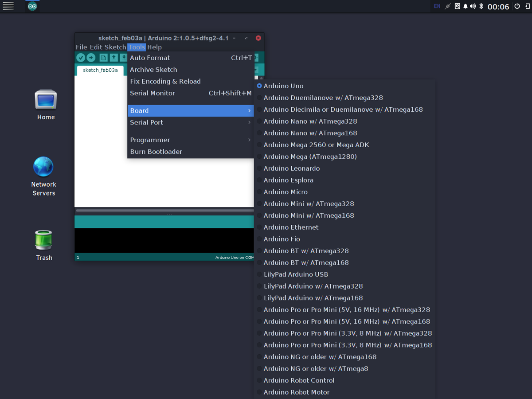Select Arduino NG or older w/ ATmega168
Viewport: 532px width, 399px height.
pos(344,357)
